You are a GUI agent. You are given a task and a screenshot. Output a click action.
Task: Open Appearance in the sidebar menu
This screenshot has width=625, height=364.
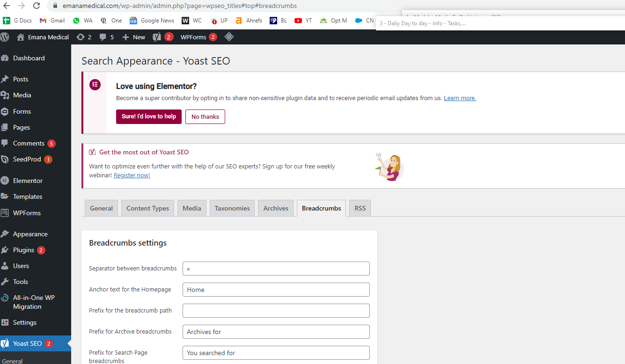[x=30, y=234]
